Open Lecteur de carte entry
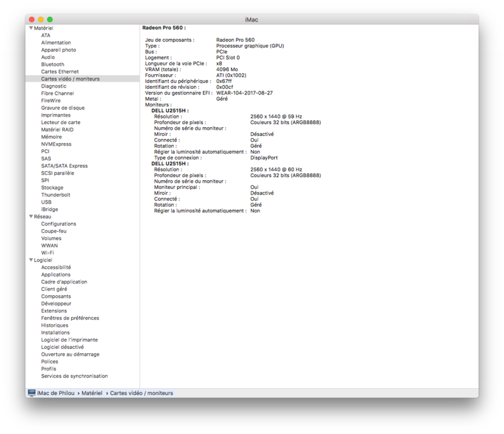 [60, 122]
